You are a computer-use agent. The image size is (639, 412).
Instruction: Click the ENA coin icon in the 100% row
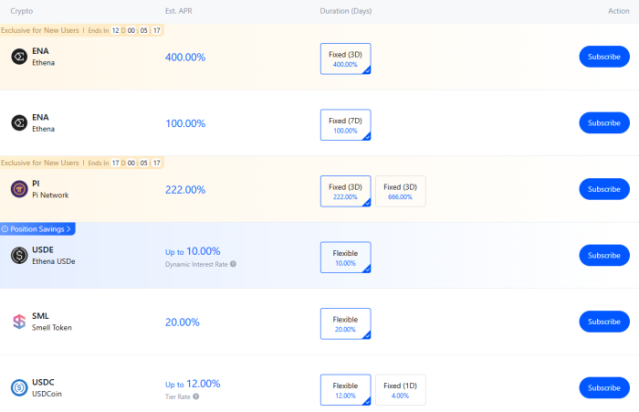18,123
